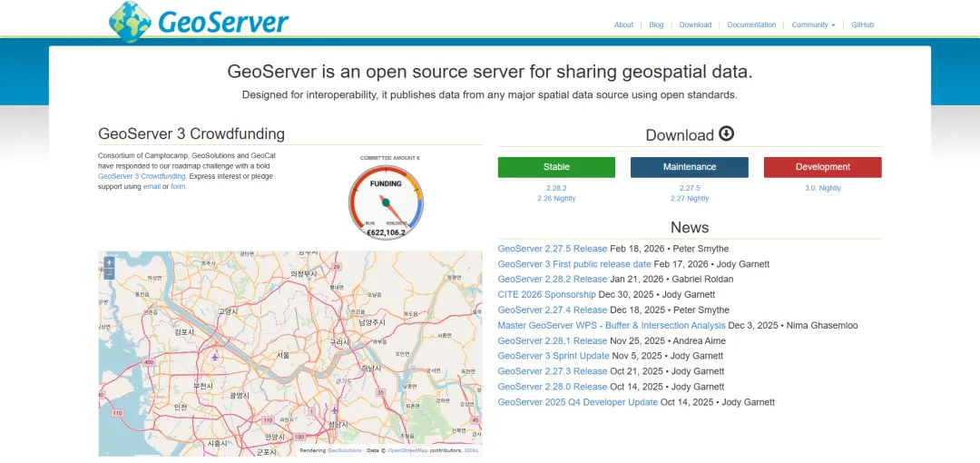Click the red Development button
Image resolution: width=980 pixels, height=463 pixels.
(822, 167)
